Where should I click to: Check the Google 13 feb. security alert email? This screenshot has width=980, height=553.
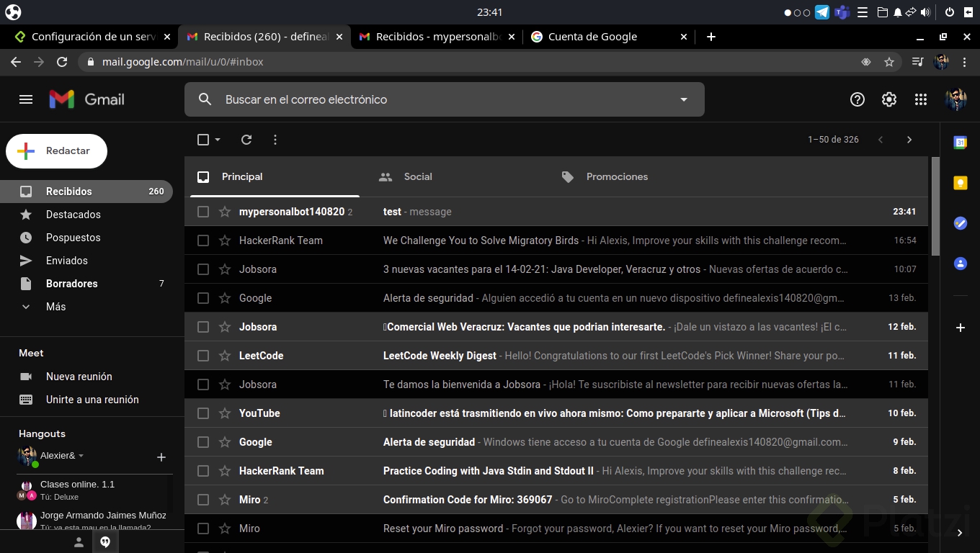coord(203,298)
